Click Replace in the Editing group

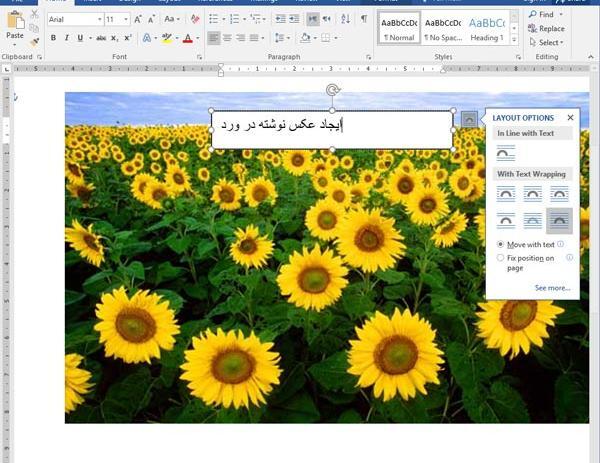(x=546, y=28)
